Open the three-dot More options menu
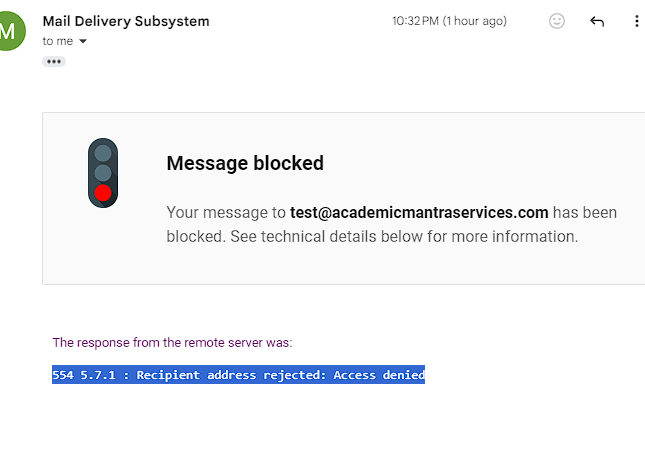 637,21
